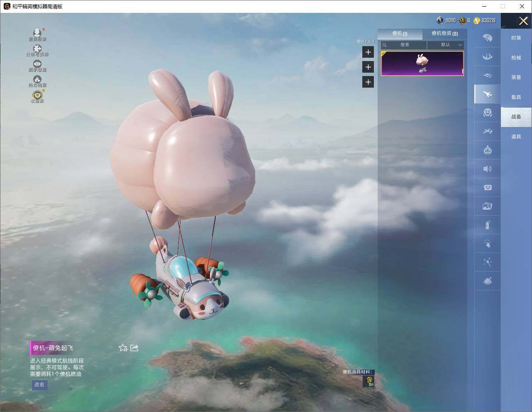Add an item to the third plus slot
Image resolution: width=532 pixels, height=412 pixels.
click(368, 82)
